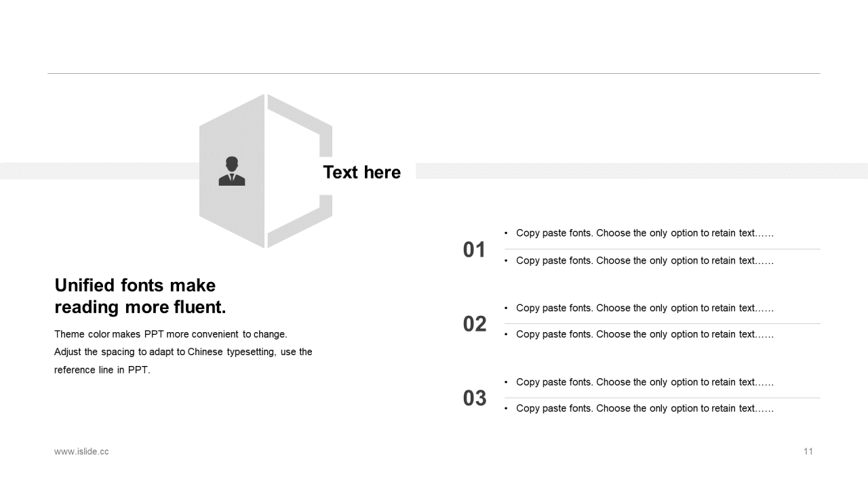
Task: Select the hexagon outline bracket shape
Action: [x=325, y=134]
